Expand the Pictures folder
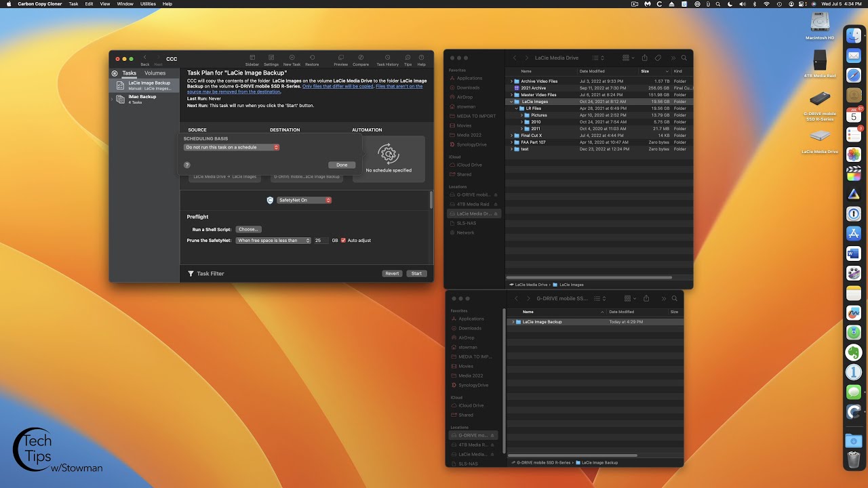Viewport: 868px width, 488px height. pos(522,115)
